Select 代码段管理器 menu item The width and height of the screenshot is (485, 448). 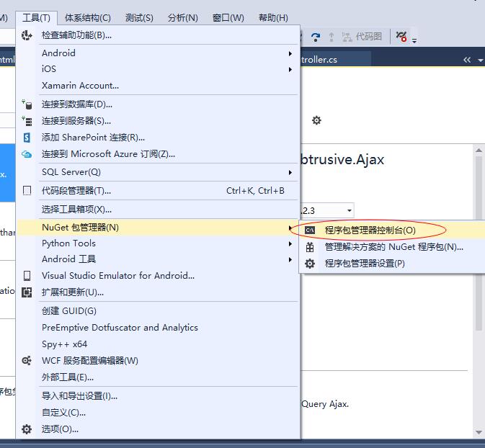click(x=158, y=191)
